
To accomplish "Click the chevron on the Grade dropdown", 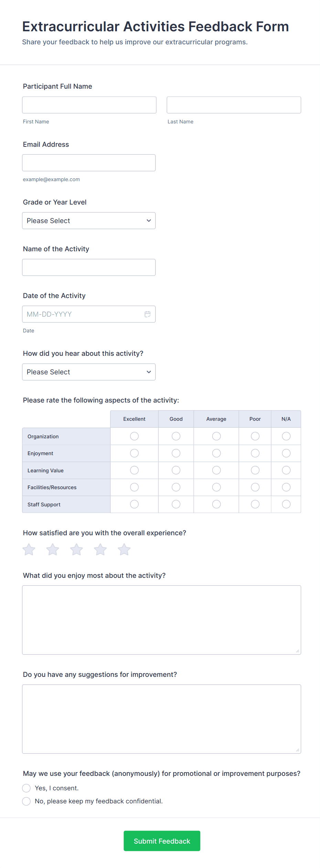I will tap(148, 220).
